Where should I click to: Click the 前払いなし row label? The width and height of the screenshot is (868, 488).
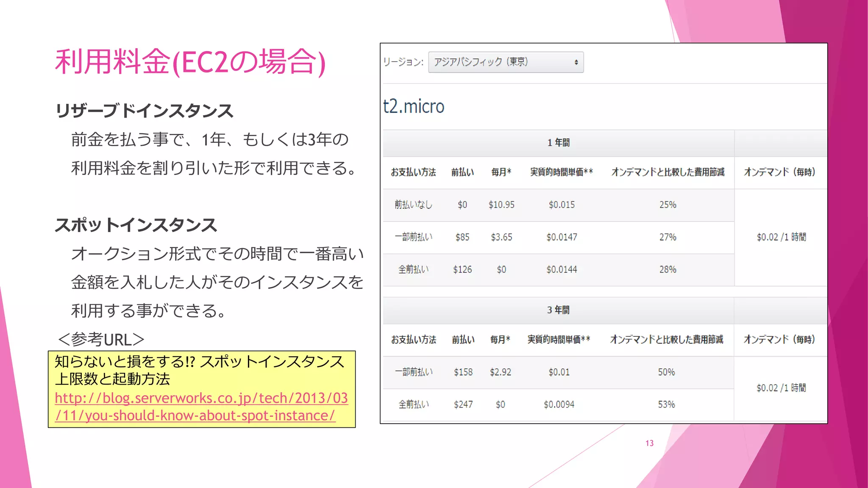pos(413,205)
